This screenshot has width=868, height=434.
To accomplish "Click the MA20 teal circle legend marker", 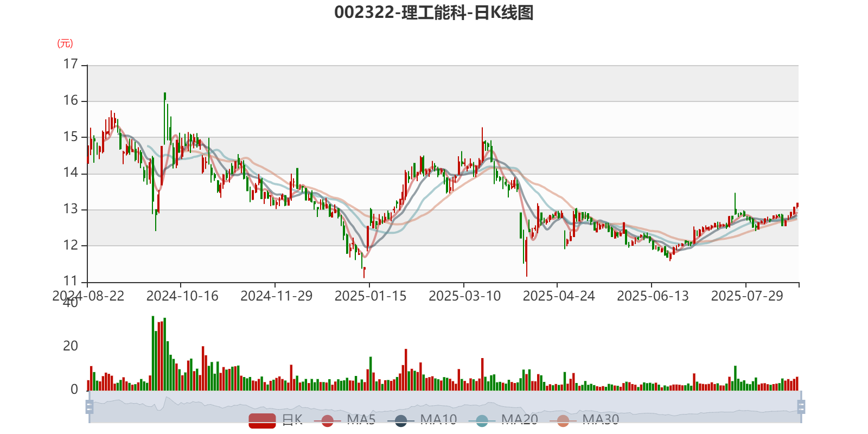I will click(482, 420).
